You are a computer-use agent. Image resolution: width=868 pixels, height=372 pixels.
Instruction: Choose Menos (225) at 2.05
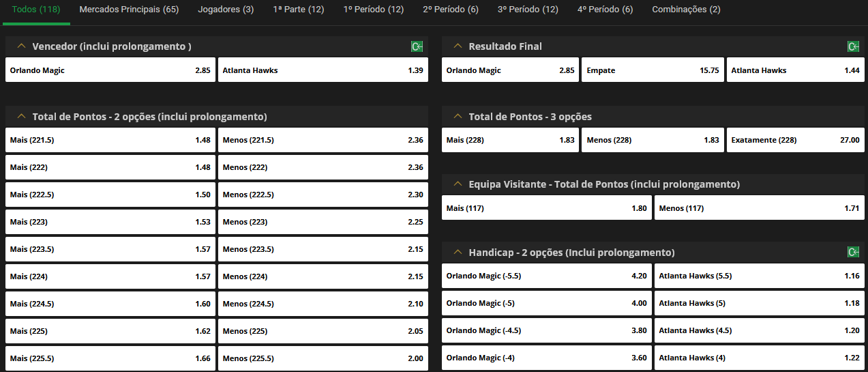(x=323, y=331)
